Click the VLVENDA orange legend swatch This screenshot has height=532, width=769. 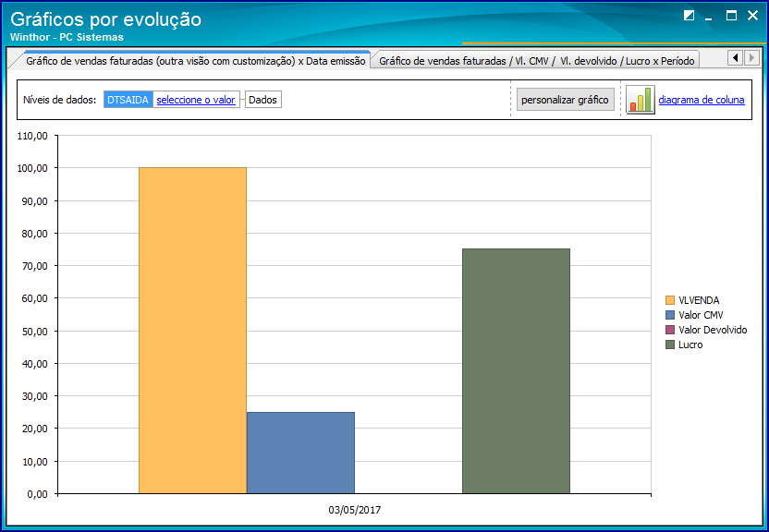[670, 300]
